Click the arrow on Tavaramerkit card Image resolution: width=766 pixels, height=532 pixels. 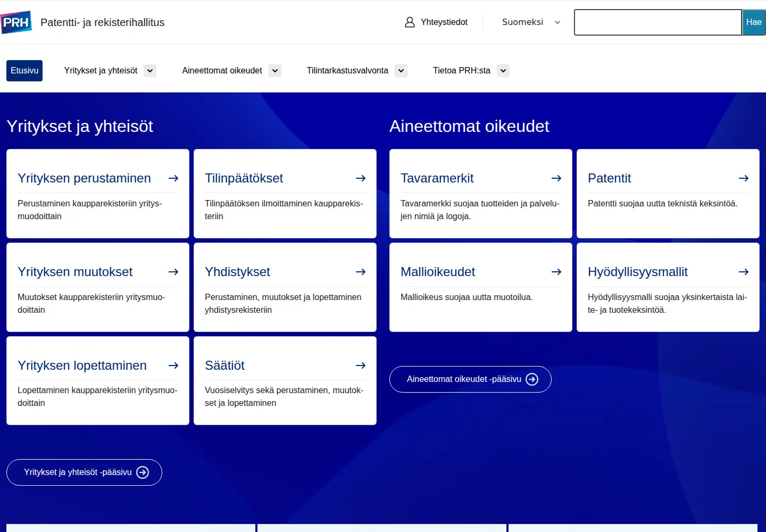click(556, 178)
